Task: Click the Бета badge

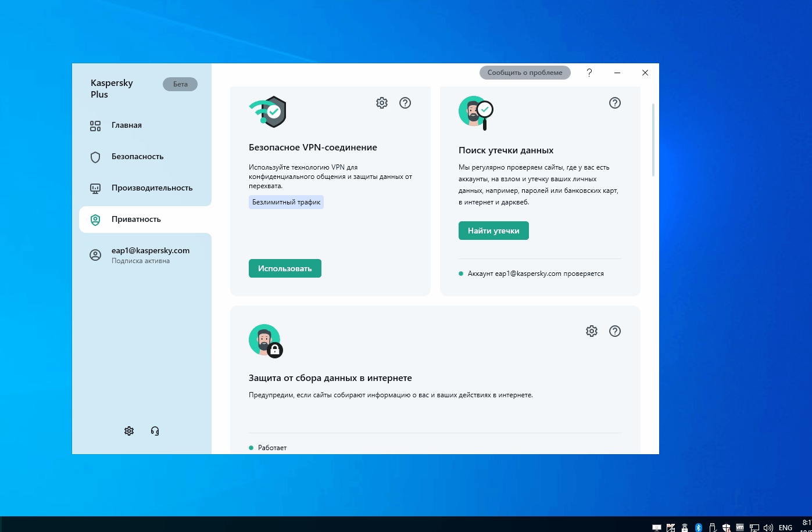Action: click(x=180, y=84)
